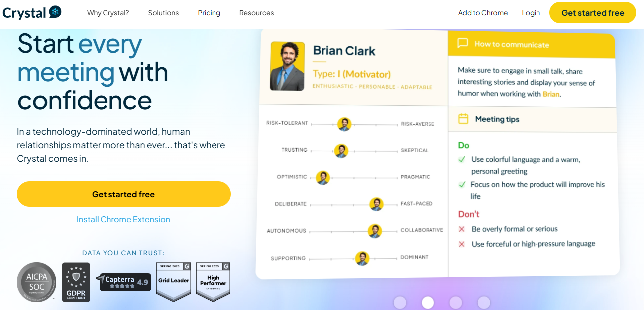Click the header Get started free button

[x=593, y=13]
